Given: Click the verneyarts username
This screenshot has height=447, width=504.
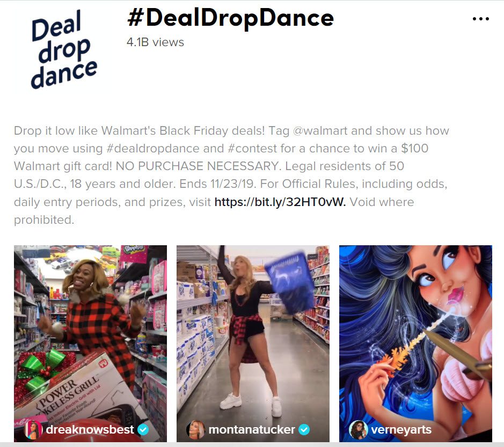Looking at the screenshot, I should [x=401, y=430].
